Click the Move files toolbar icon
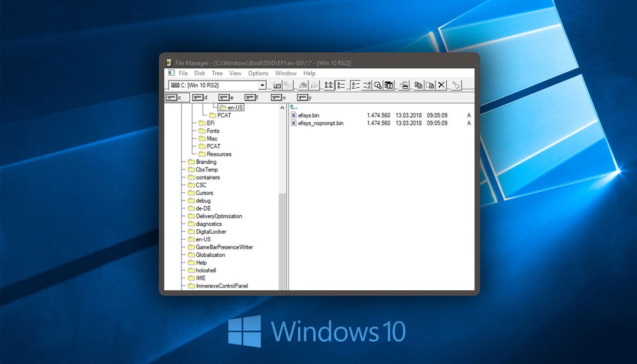This screenshot has width=637, height=364. 430,85
